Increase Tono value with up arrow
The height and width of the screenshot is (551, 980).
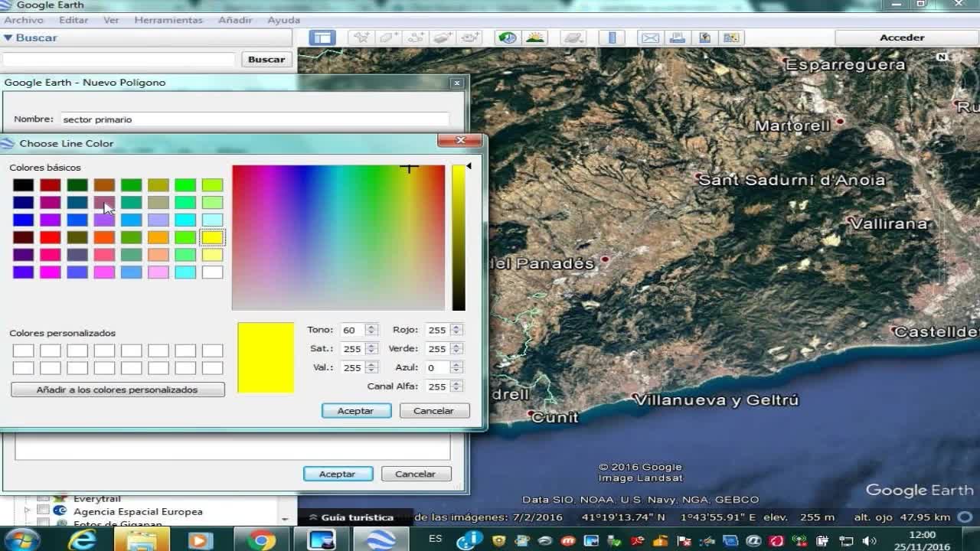pos(372,327)
